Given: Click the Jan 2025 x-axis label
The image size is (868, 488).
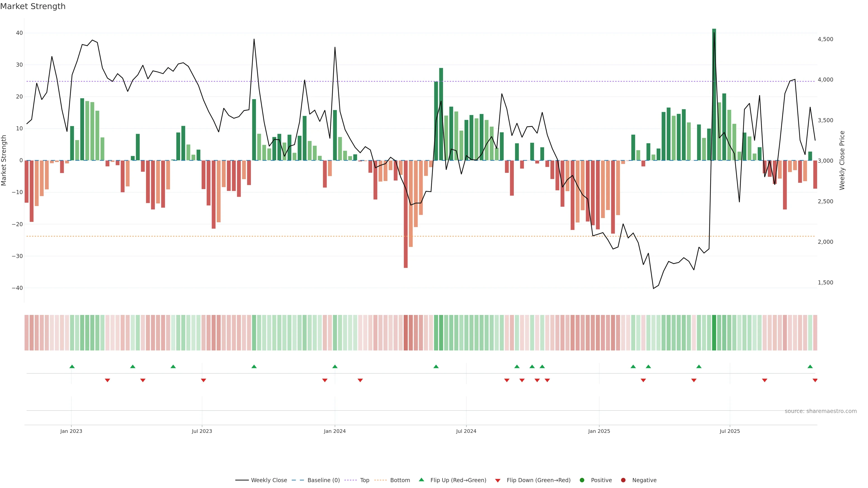Looking at the screenshot, I should coord(599,431).
